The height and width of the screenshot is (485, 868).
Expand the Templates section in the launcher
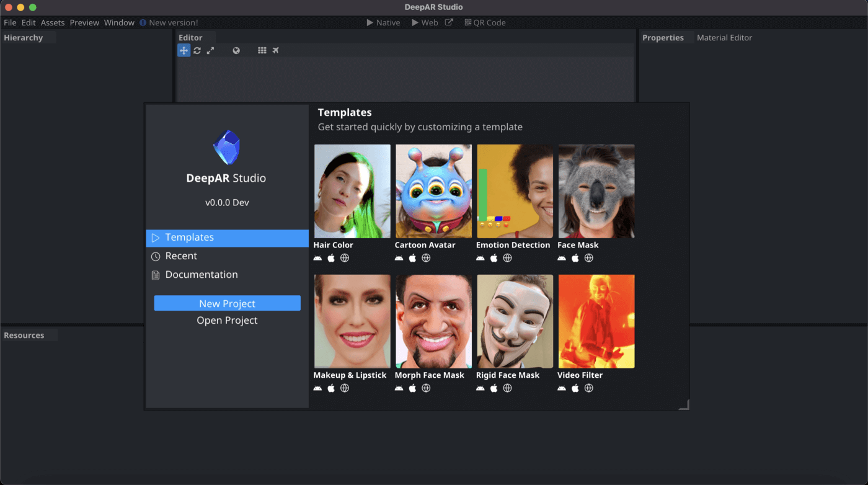pos(189,237)
